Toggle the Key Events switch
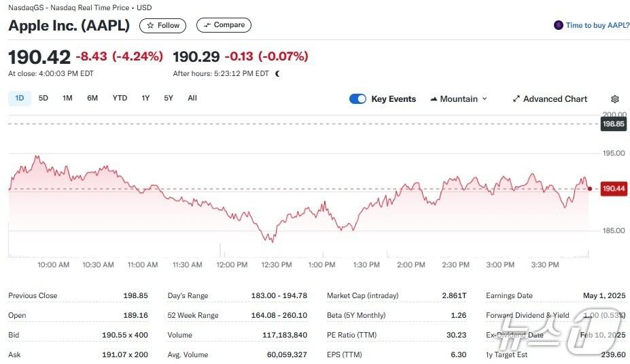Image resolution: width=630 pixels, height=364 pixels. click(357, 99)
